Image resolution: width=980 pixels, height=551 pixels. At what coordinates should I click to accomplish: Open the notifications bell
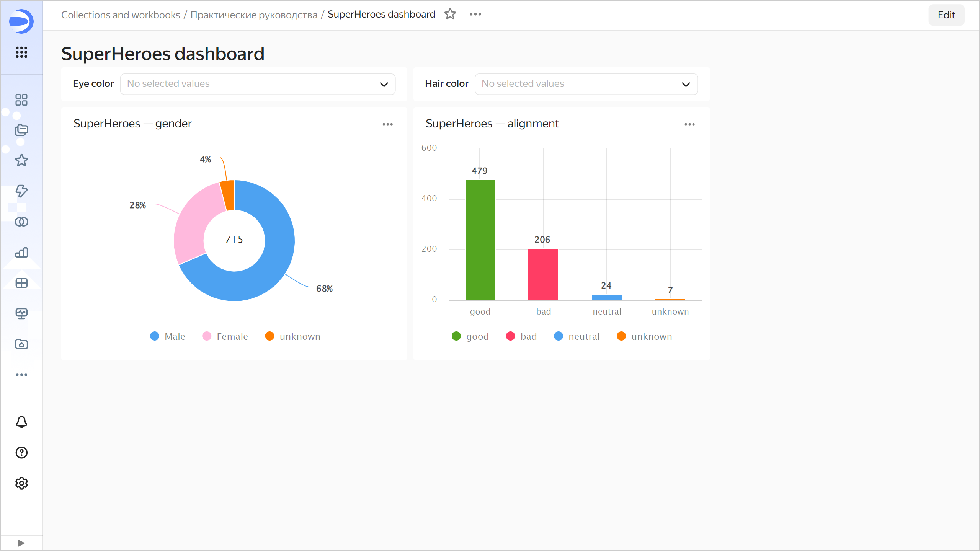click(x=21, y=422)
